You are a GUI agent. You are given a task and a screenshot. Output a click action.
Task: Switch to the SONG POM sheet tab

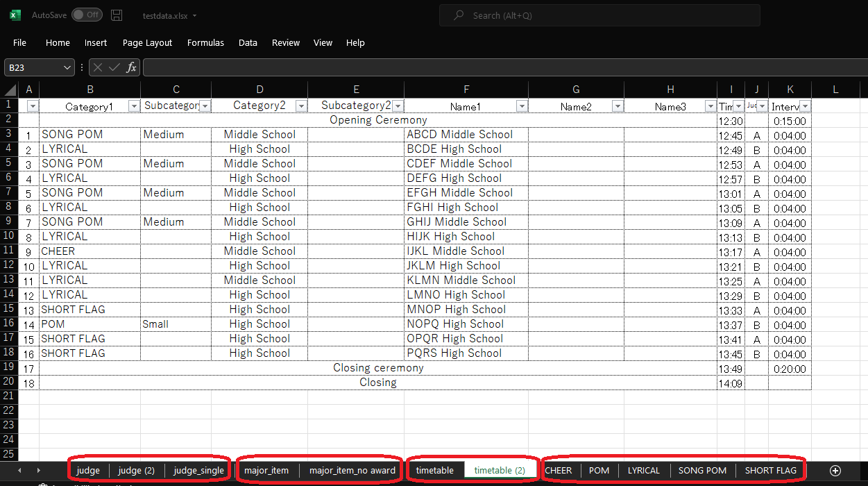coord(702,470)
